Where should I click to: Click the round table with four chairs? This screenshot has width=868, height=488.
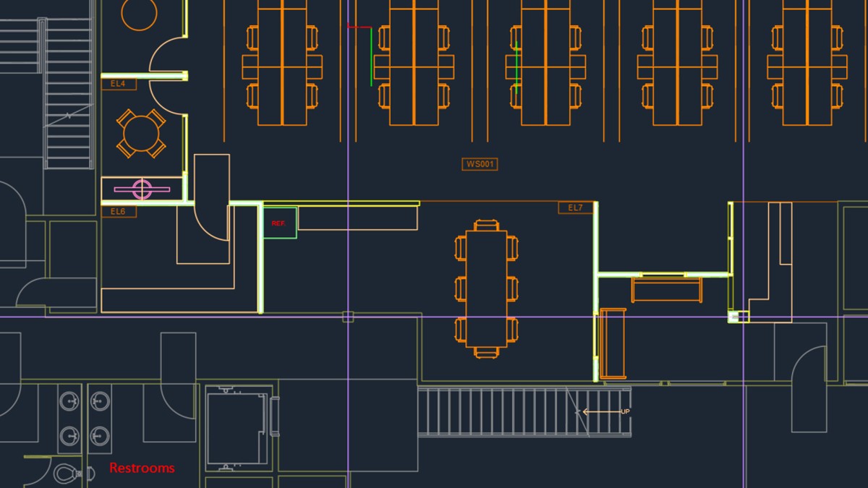141,134
